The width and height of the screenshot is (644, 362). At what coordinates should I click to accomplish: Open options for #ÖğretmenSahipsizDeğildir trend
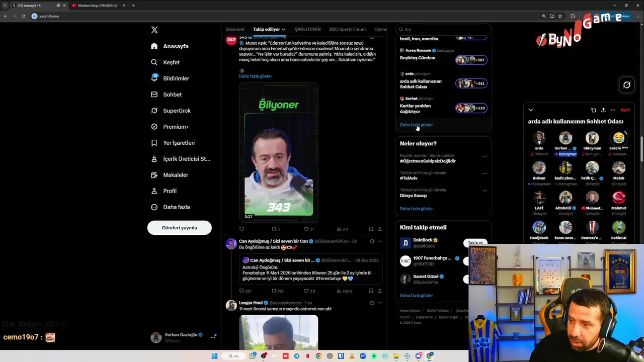pyautogui.click(x=485, y=156)
